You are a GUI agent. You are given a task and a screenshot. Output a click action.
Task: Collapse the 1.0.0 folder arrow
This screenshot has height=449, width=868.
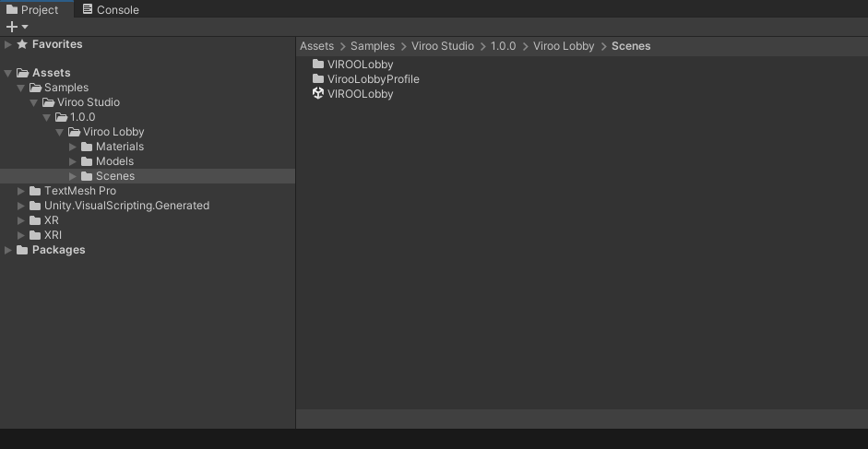46,117
